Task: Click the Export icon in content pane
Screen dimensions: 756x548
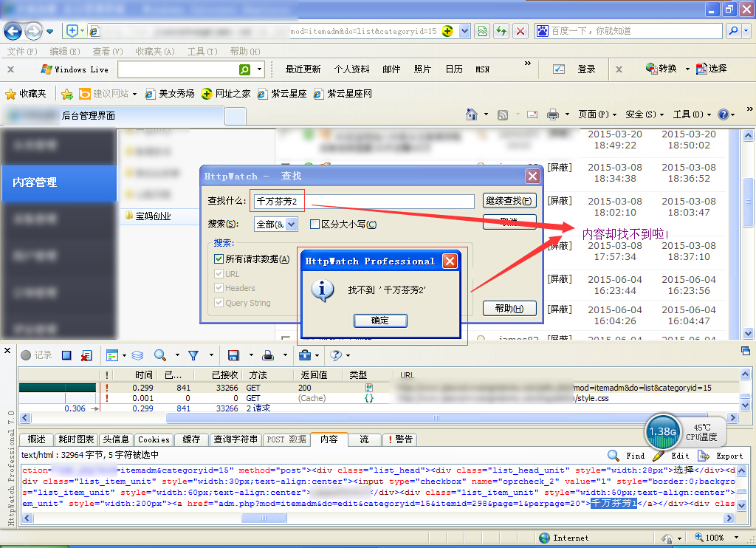Action: (x=704, y=456)
